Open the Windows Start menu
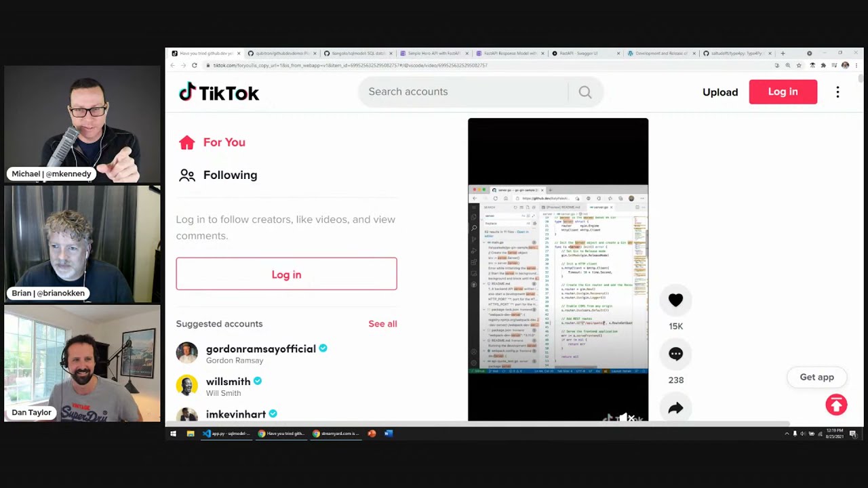This screenshot has width=868, height=488. 173,434
